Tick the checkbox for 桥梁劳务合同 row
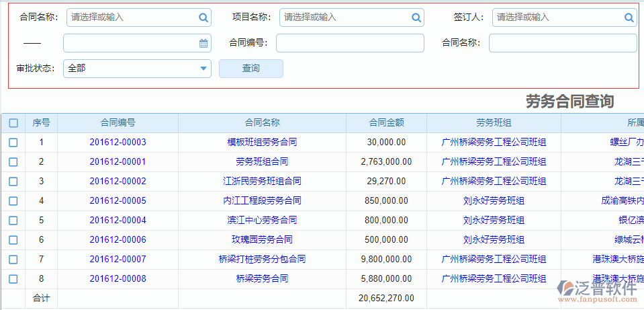The width and height of the screenshot is (644, 310). click(x=13, y=279)
